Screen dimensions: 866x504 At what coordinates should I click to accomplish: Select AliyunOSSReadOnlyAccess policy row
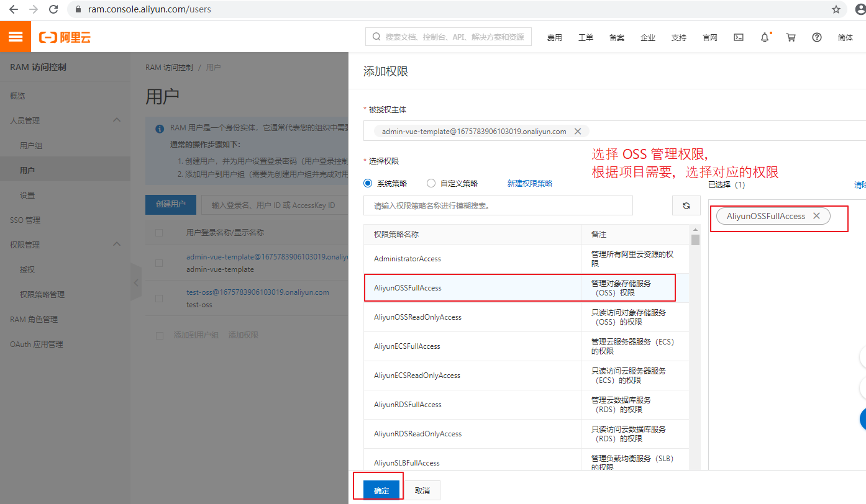coord(526,317)
